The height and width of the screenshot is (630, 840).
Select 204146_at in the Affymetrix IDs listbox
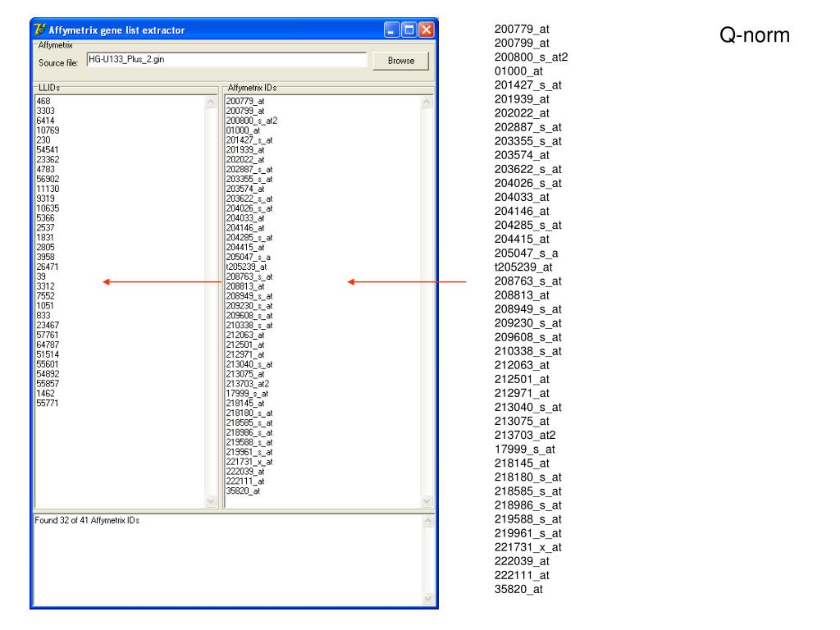(244, 228)
